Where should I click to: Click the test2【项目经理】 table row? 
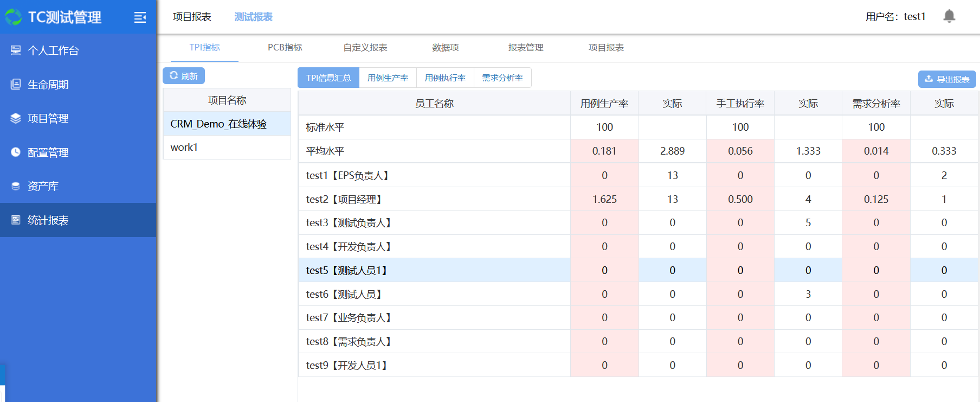click(434, 199)
